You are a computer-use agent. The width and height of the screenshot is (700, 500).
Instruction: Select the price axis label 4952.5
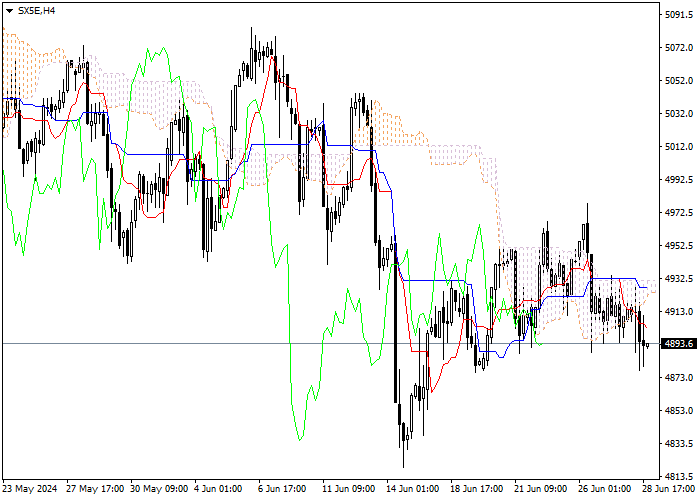tap(679, 246)
